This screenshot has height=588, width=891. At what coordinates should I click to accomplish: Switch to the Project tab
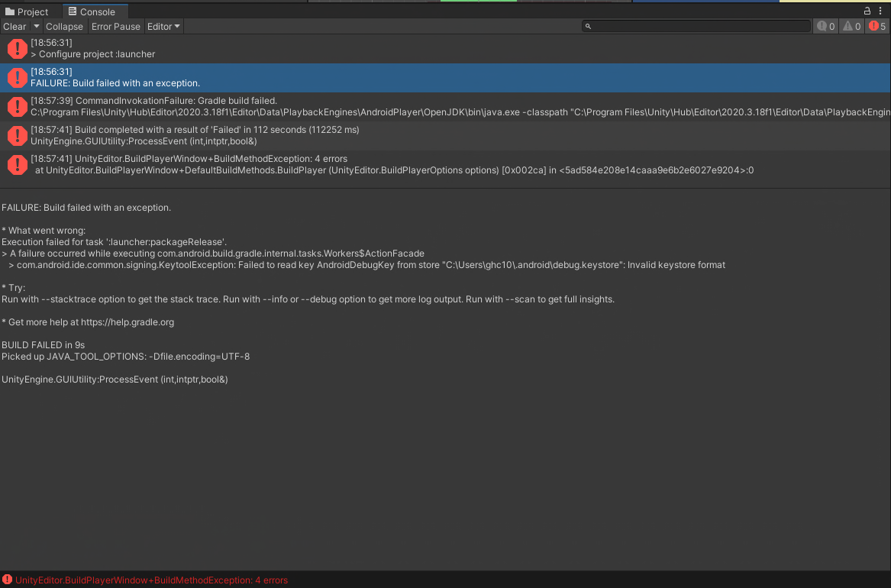pyautogui.click(x=27, y=11)
